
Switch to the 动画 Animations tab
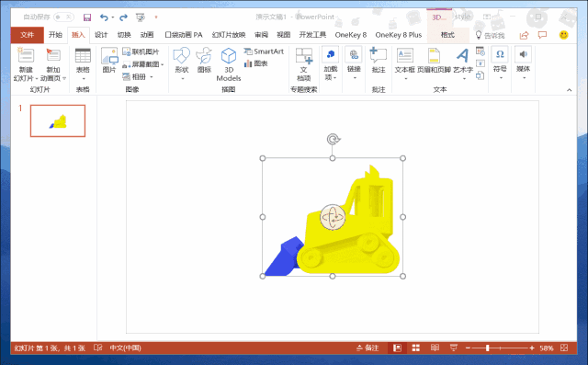click(x=147, y=35)
